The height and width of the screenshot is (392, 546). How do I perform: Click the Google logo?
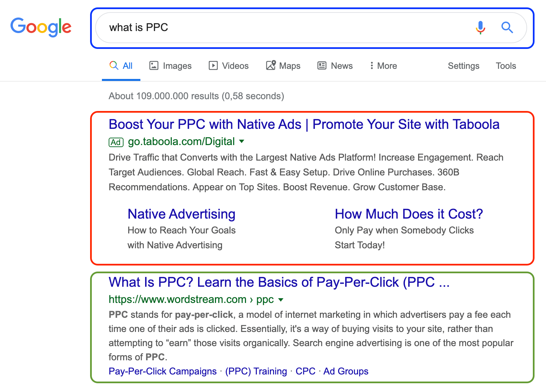(41, 27)
